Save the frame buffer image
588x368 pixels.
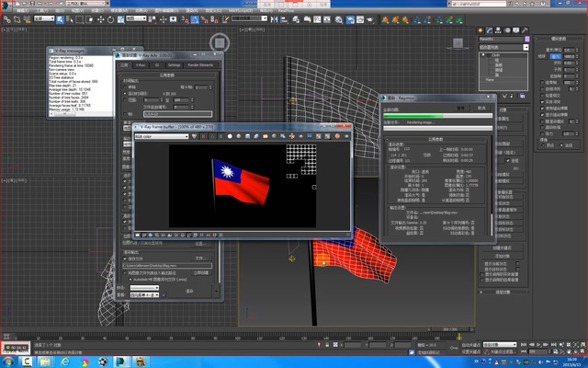(247, 136)
